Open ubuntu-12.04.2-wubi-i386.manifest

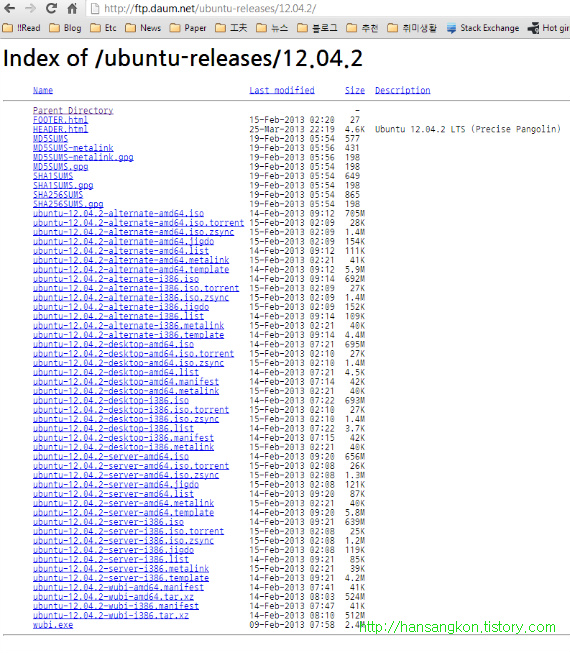click(116, 606)
